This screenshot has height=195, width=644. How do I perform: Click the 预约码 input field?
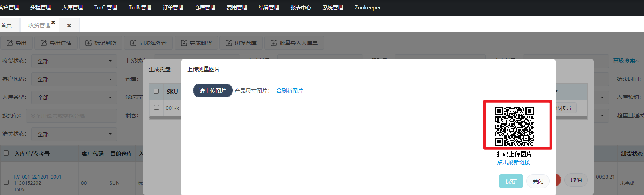tap(71, 116)
